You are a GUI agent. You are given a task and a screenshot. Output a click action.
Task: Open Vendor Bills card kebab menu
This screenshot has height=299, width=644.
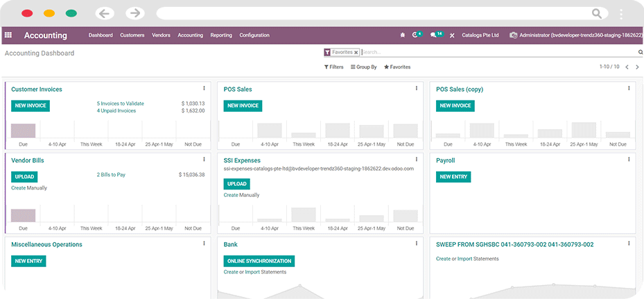(204, 159)
